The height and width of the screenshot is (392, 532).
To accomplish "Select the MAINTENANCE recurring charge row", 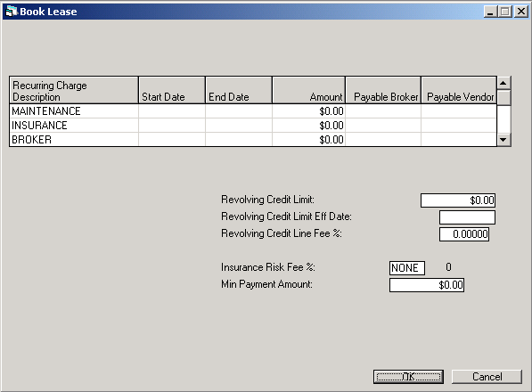I will 253,111.
